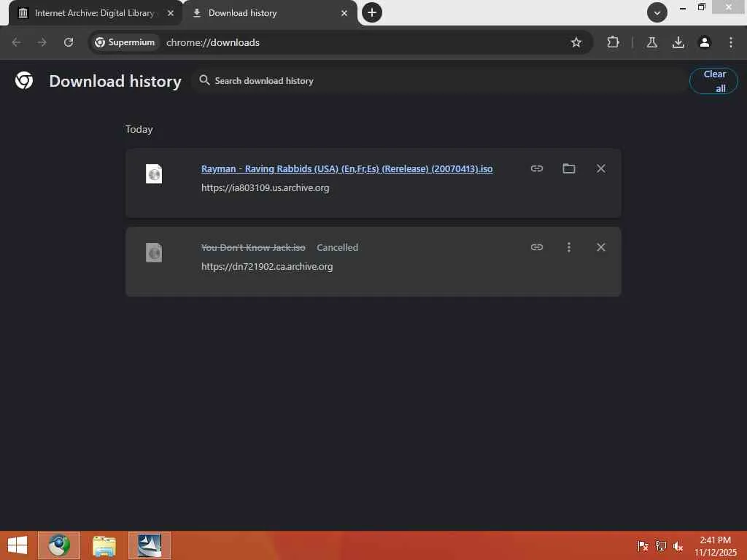This screenshot has height=560, width=747.
Task: Open the Extensions puzzle icon
Action: (x=613, y=42)
